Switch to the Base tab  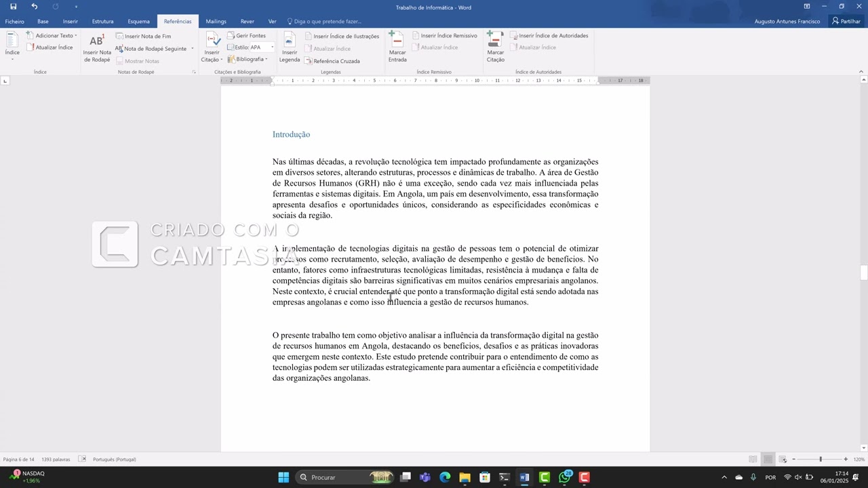point(43,22)
